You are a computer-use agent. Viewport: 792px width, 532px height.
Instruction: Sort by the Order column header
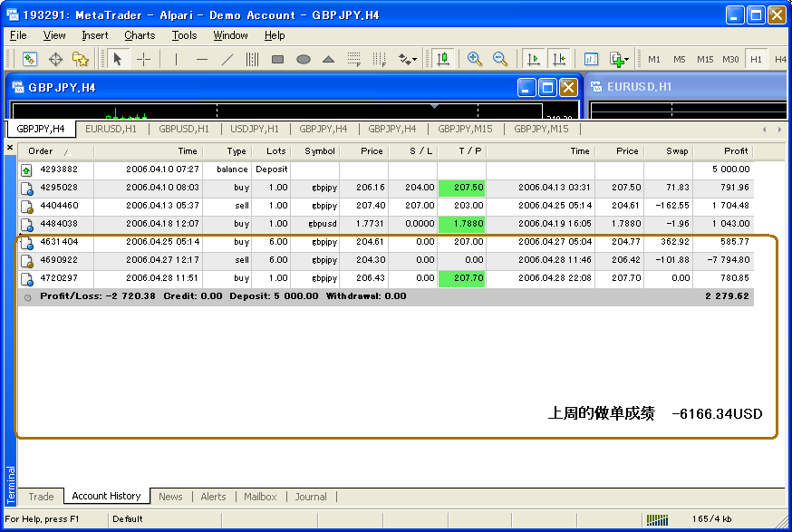55,151
